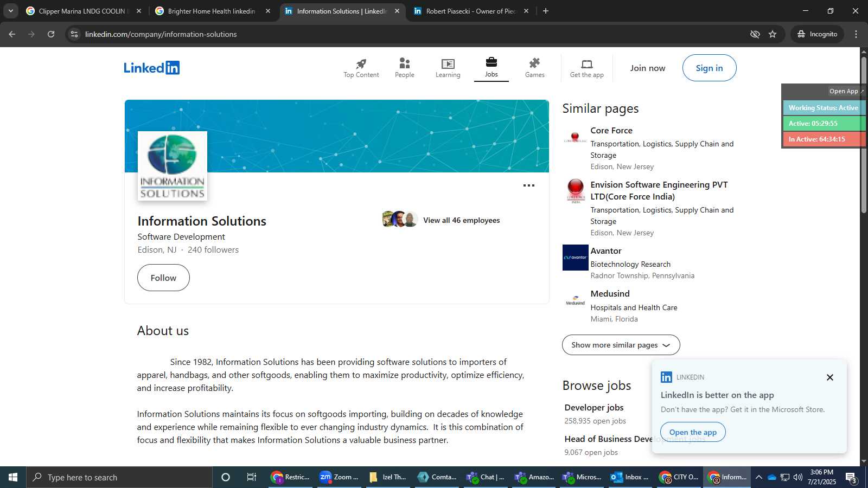Click the third-party cookies blocked eye icon

755,34
